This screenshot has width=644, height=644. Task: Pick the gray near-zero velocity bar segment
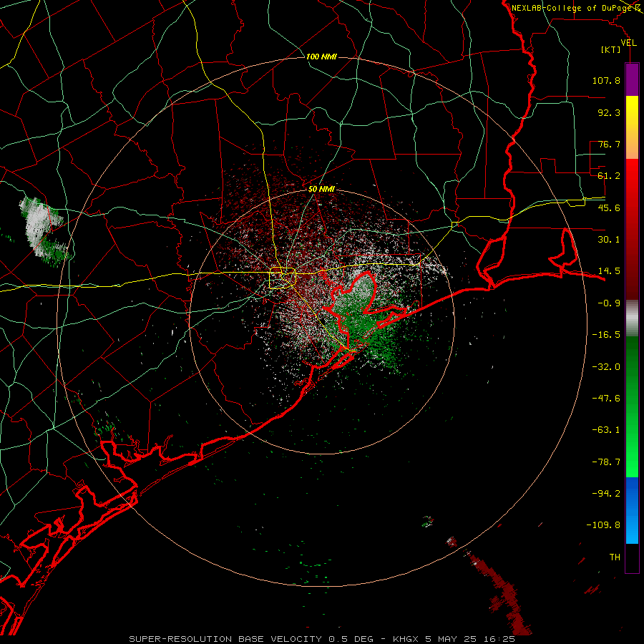tap(632, 318)
